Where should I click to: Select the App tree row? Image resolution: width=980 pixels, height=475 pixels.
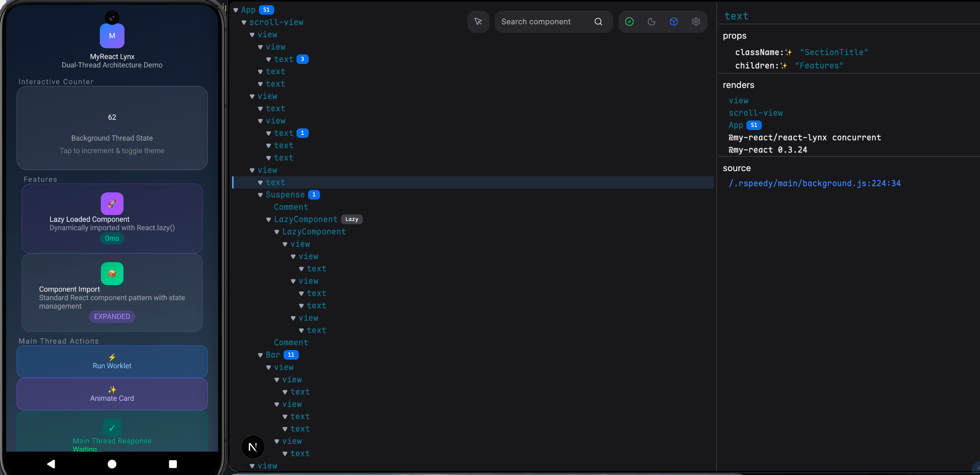click(x=473, y=10)
